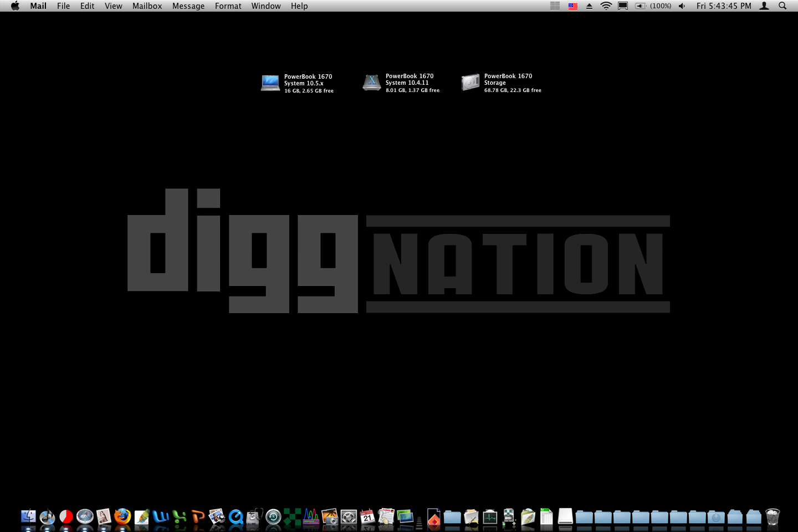Launch iTunes from the Dock

point(47,517)
